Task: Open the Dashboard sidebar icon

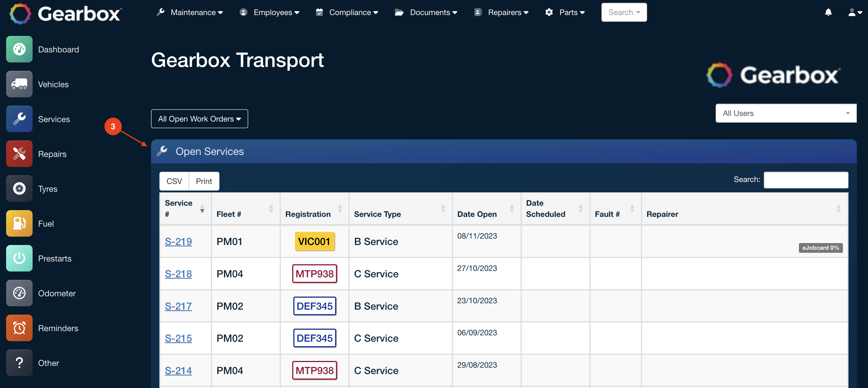Action: 19,49
